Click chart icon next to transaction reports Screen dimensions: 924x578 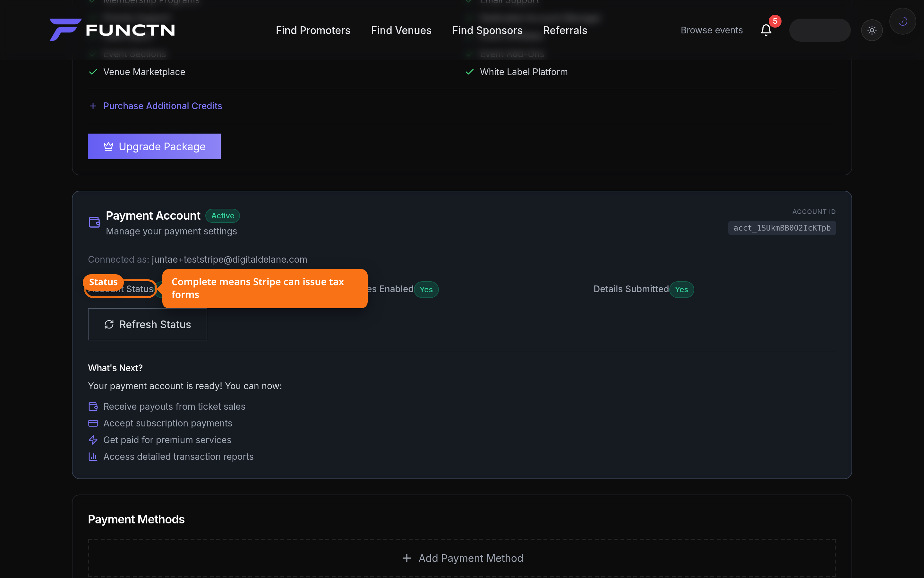coord(93,456)
